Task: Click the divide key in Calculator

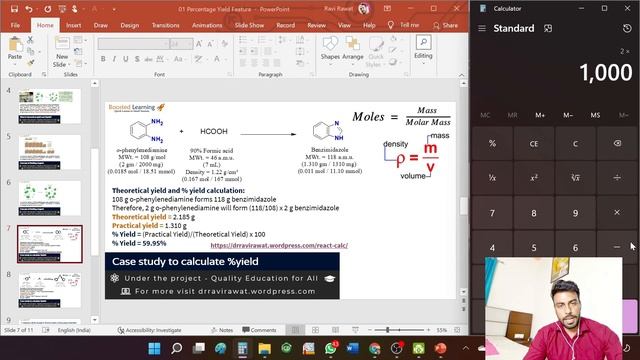Action: click(617, 178)
